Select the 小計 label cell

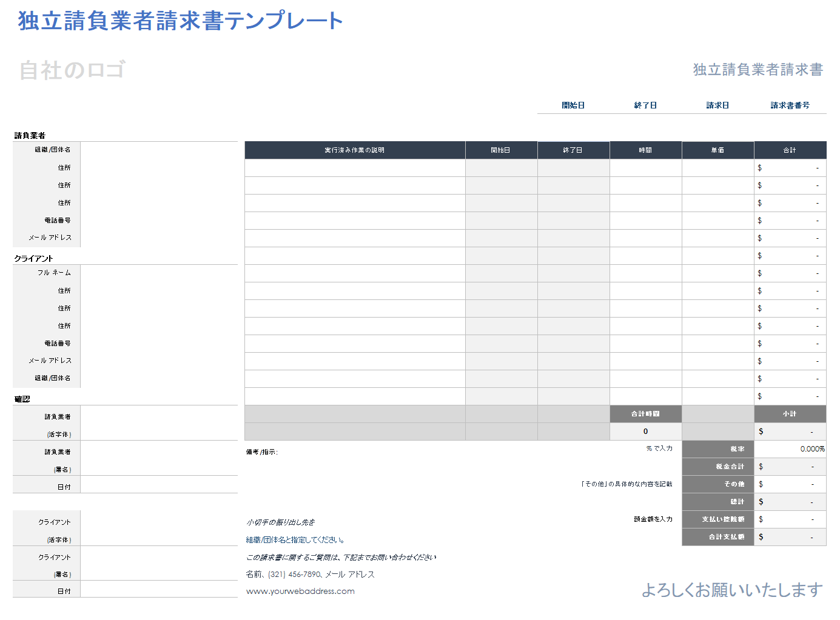click(790, 414)
